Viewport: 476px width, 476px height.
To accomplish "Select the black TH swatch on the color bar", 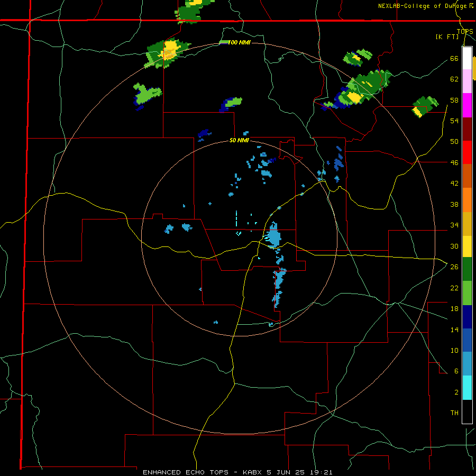I will click(x=467, y=411).
